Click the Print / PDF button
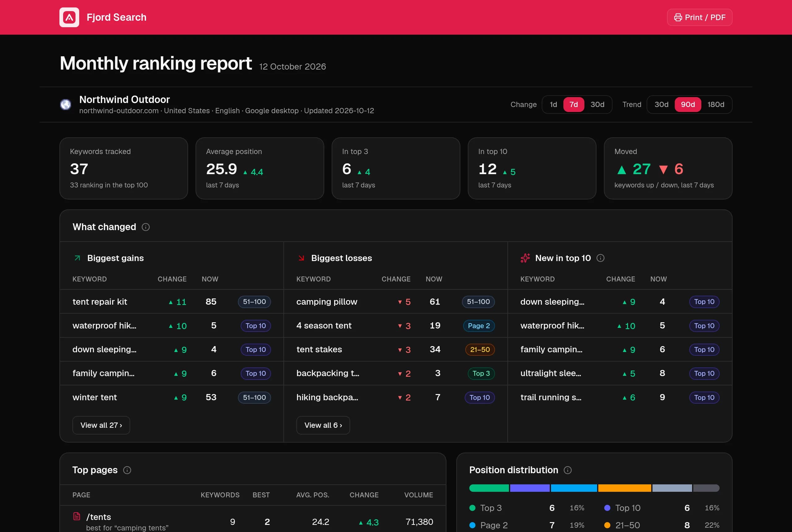792x532 pixels. coord(699,17)
